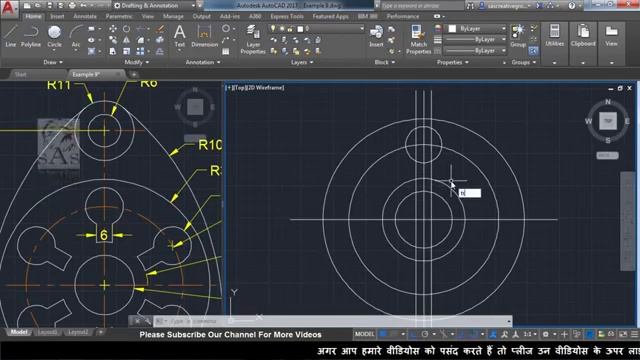
Task: Open the View panel icon
Action: tap(611, 36)
